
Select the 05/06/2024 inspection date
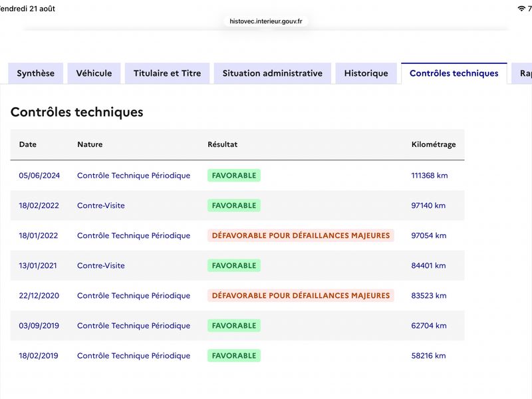pyautogui.click(x=39, y=176)
